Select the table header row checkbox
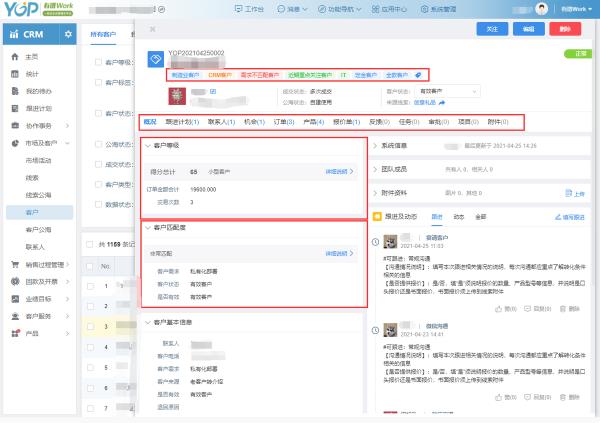 click(x=90, y=266)
